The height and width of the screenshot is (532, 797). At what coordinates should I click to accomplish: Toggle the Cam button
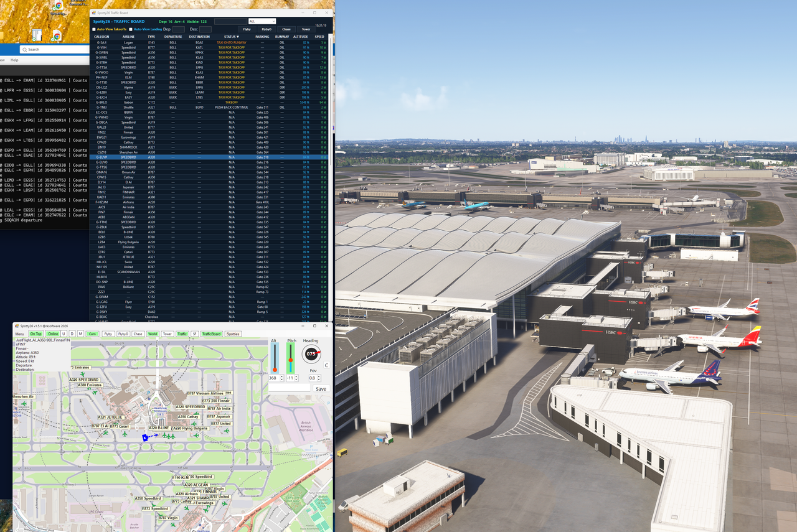coord(92,334)
